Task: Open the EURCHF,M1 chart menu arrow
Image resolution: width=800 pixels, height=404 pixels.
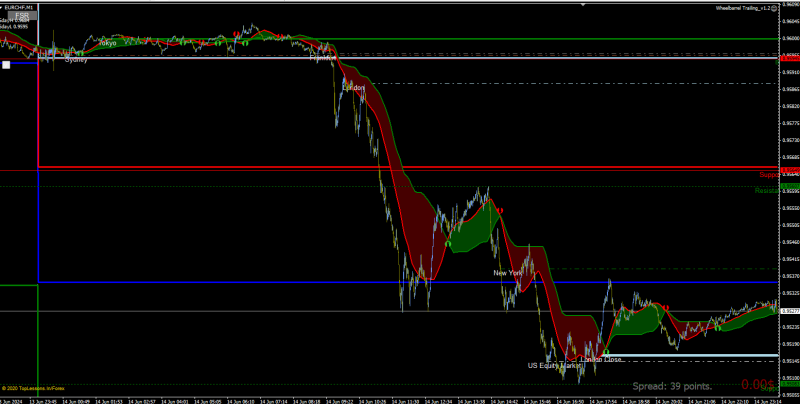Action: click(x=2, y=7)
